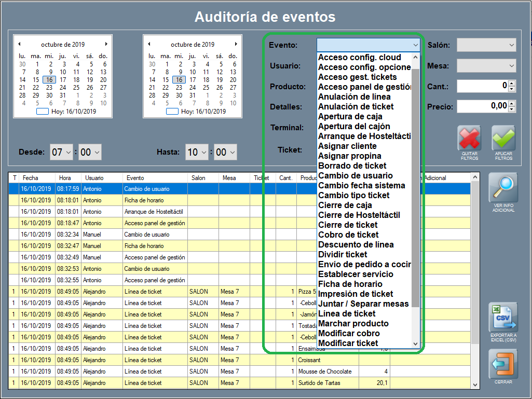Open the Mesa combo box
The image size is (532, 399).
point(486,66)
